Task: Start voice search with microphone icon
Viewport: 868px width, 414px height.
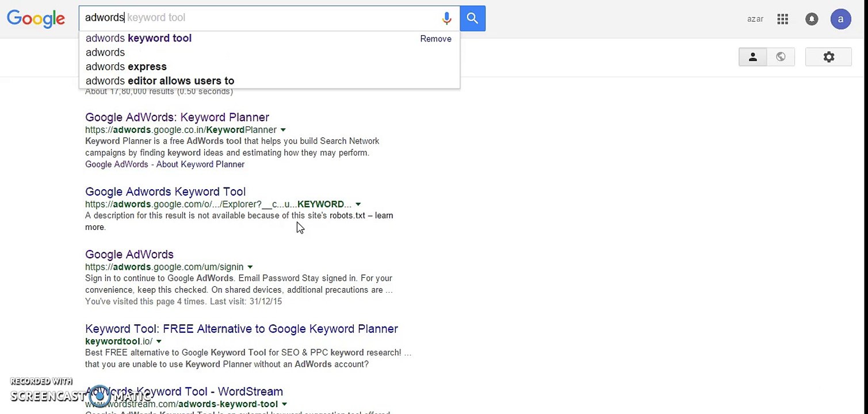Action: [446, 18]
